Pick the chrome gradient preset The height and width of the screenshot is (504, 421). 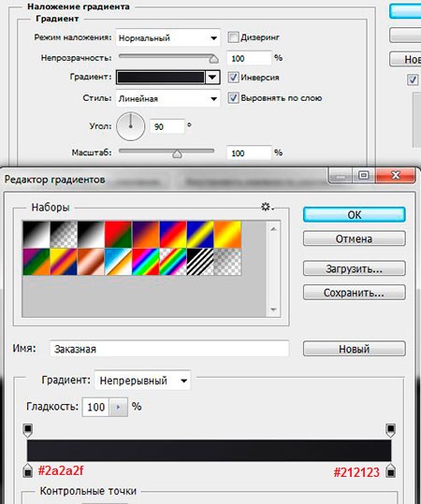118,262
